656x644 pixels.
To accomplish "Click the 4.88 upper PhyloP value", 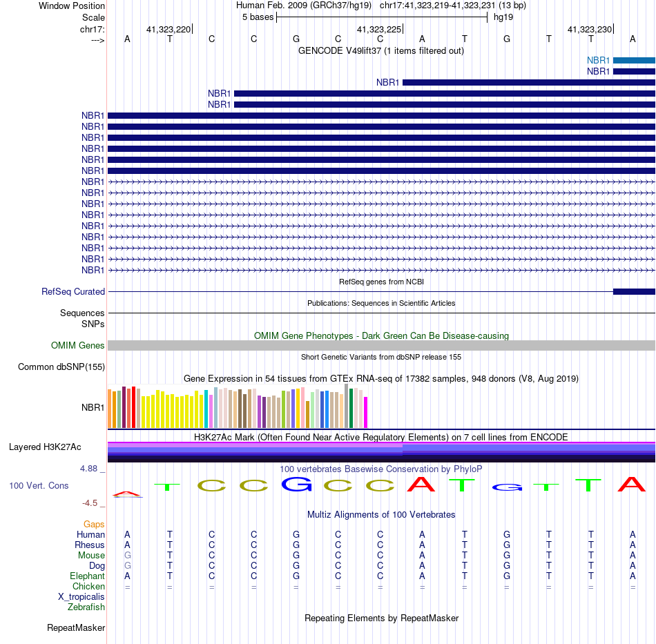I will [x=88, y=469].
